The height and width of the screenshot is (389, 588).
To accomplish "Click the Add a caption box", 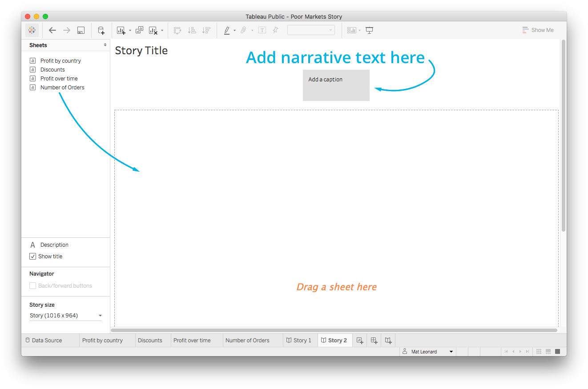I will [x=336, y=85].
